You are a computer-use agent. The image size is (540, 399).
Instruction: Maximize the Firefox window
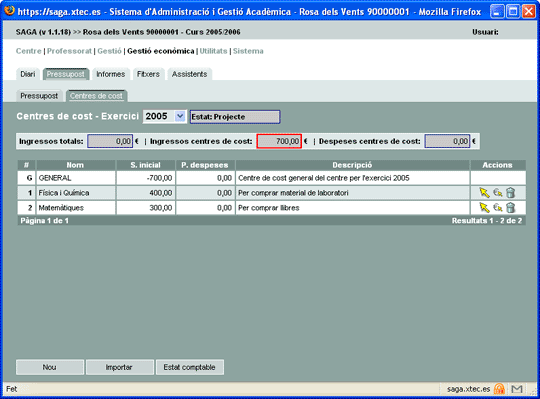[512, 12]
